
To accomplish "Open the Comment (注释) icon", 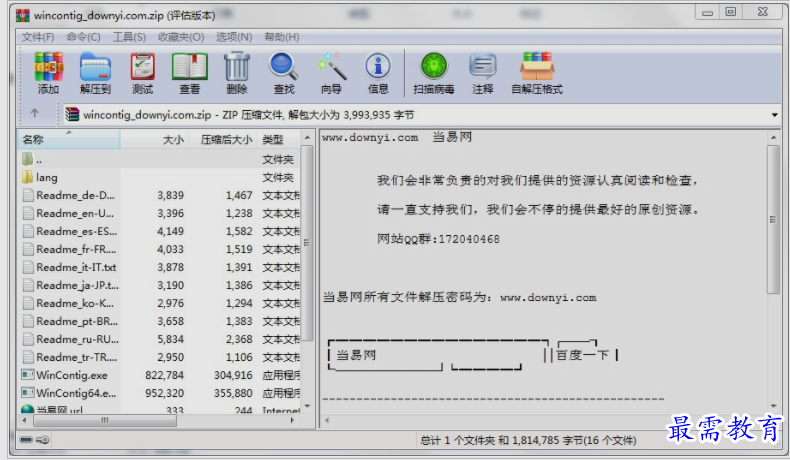I will tap(483, 67).
